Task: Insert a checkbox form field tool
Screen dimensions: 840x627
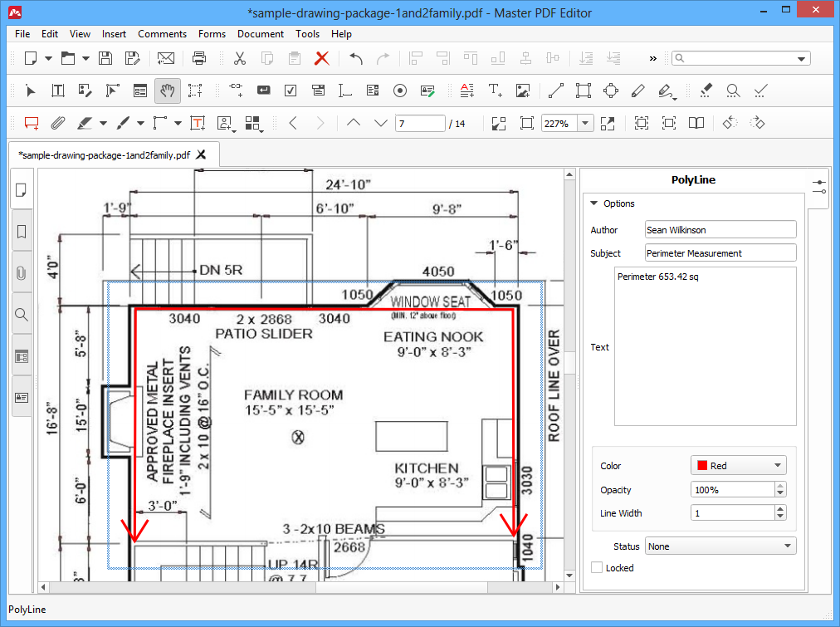Action: click(291, 91)
